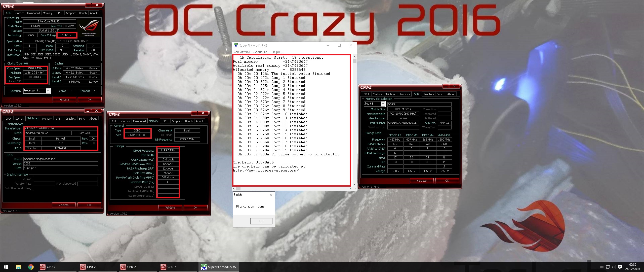The height and width of the screenshot is (272, 644).
Task: Click Super PI vertical scrollbar up arrow
Action: click(x=354, y=57)
